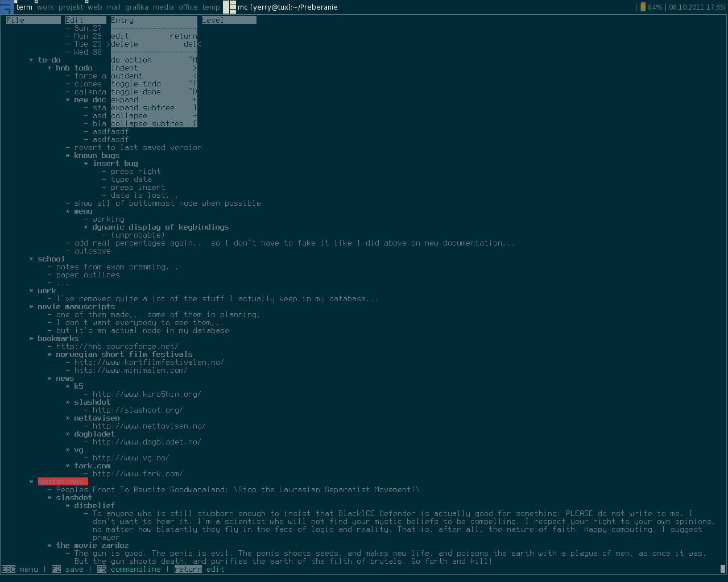Viewport: 728px width, 582px height.
Task: Switch to the term workspace tag
Action: (x=24, y=7)
